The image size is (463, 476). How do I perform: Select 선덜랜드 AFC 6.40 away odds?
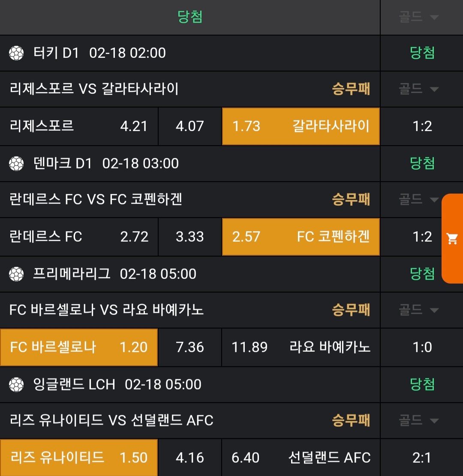pyautogui.click(x=301, y=458)
